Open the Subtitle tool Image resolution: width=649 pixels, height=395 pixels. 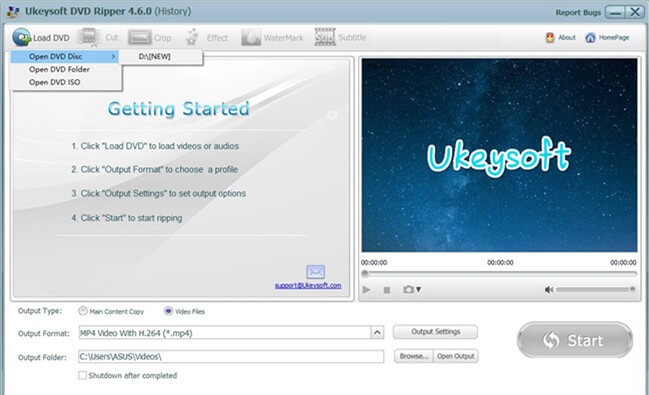pyautogui.click(x=325, y=37)
